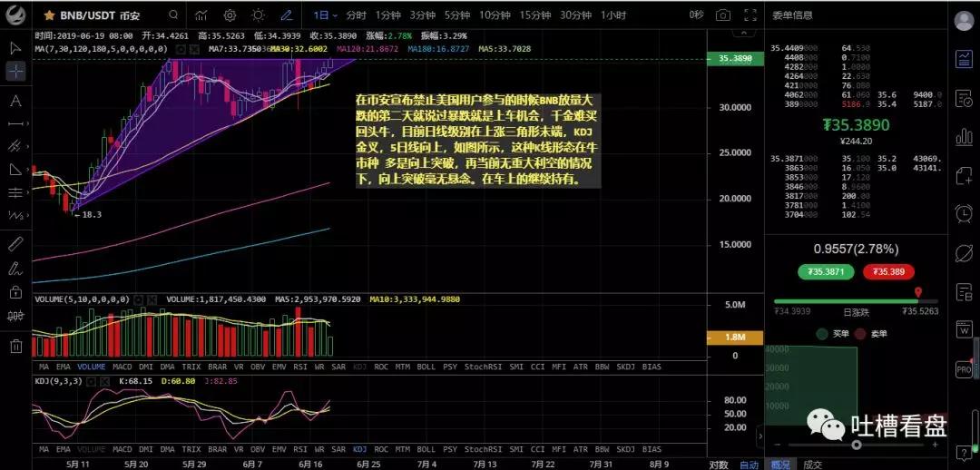Open the user avatar profile

[x=964, y=20]
